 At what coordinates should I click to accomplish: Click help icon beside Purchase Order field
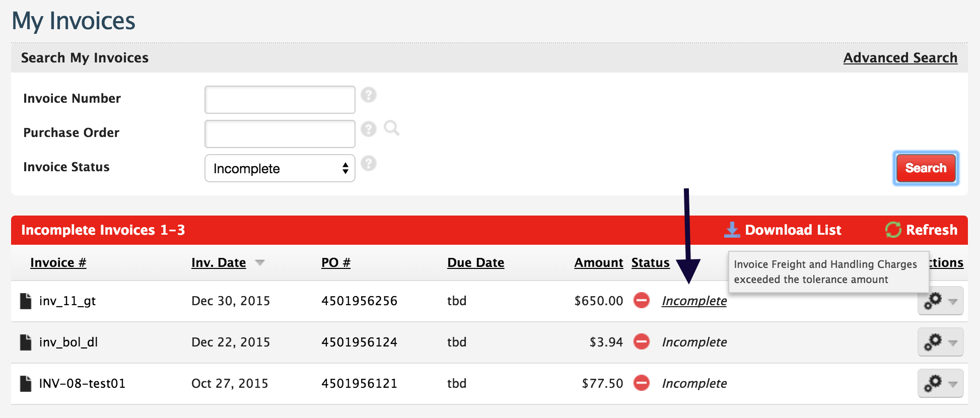coord(369,129)
